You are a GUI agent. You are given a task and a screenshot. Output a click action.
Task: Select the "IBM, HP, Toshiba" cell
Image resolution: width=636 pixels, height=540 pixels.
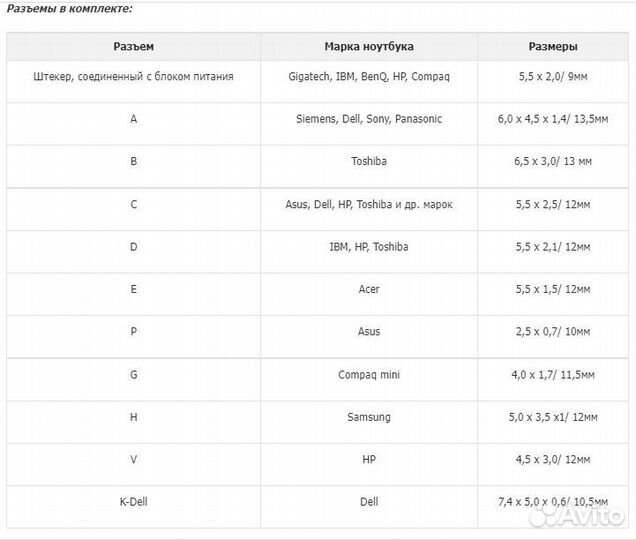[369, 246]
